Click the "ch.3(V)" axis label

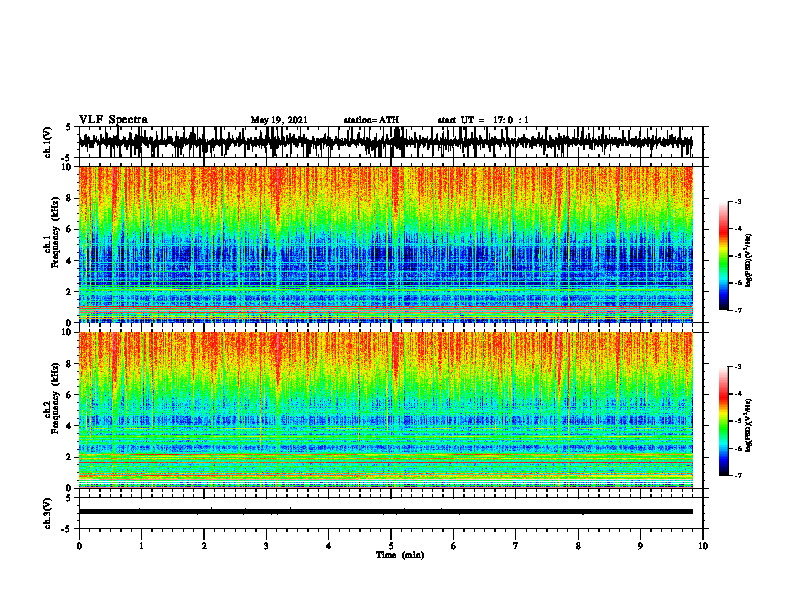click(x=48, y=513)
